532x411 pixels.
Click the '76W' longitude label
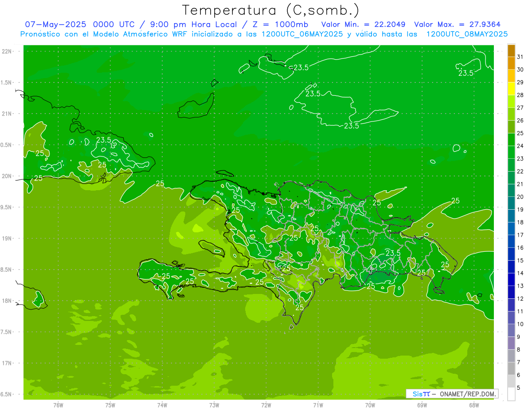(58, 405)
